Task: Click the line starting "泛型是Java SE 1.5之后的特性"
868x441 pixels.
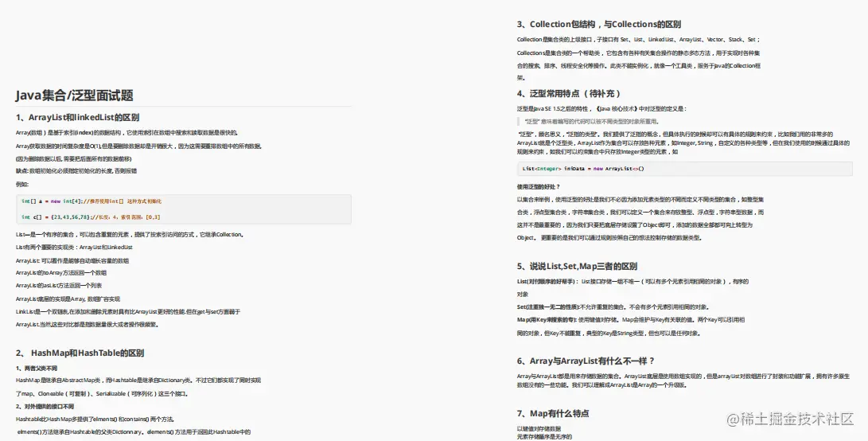Action: [601, 108]
